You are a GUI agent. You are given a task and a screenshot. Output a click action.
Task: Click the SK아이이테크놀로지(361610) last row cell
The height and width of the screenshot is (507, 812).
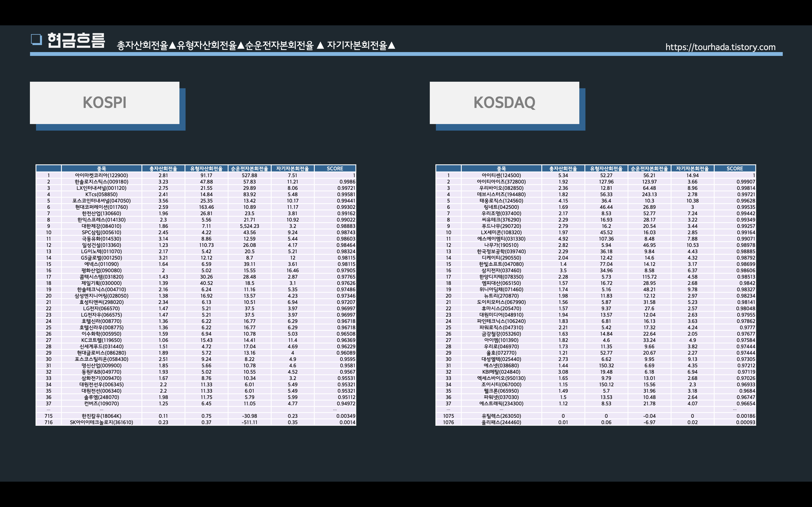101,422
